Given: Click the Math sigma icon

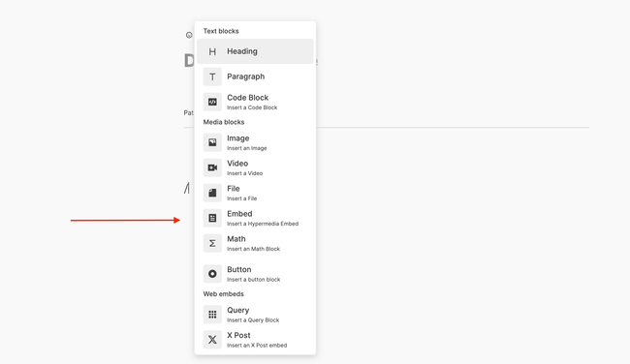Looking at the screenshot, I should click(x=212, y=244).
